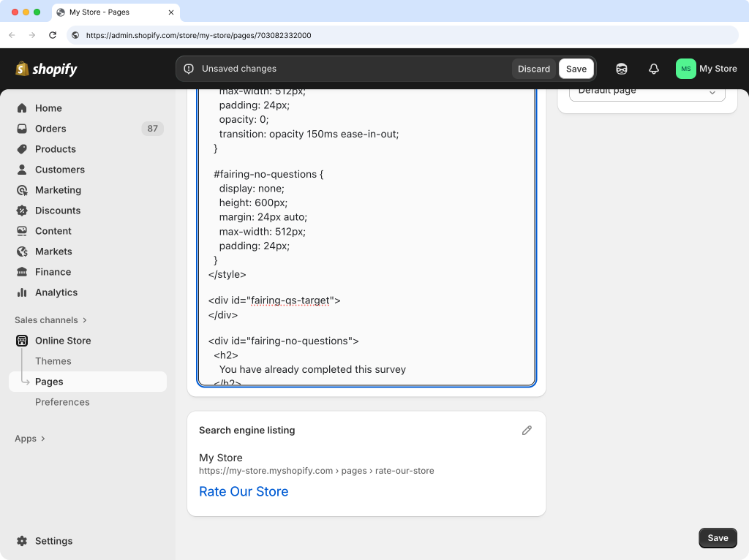Open the Sidekick assistant icon
The width and height of the screenshot is (749, 560).
(x=622, y=69)
